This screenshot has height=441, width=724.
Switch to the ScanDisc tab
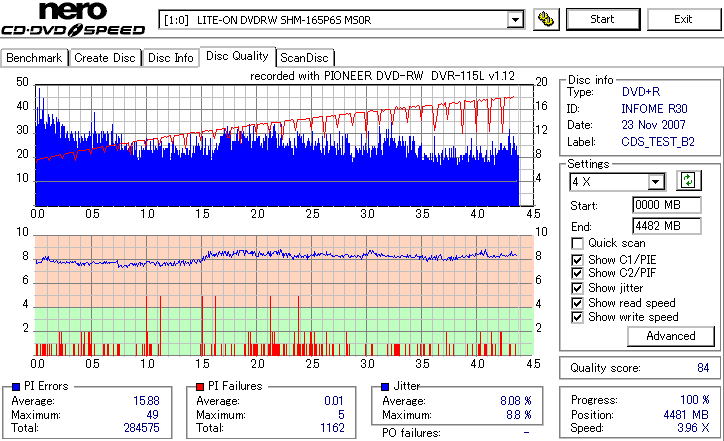305,58
